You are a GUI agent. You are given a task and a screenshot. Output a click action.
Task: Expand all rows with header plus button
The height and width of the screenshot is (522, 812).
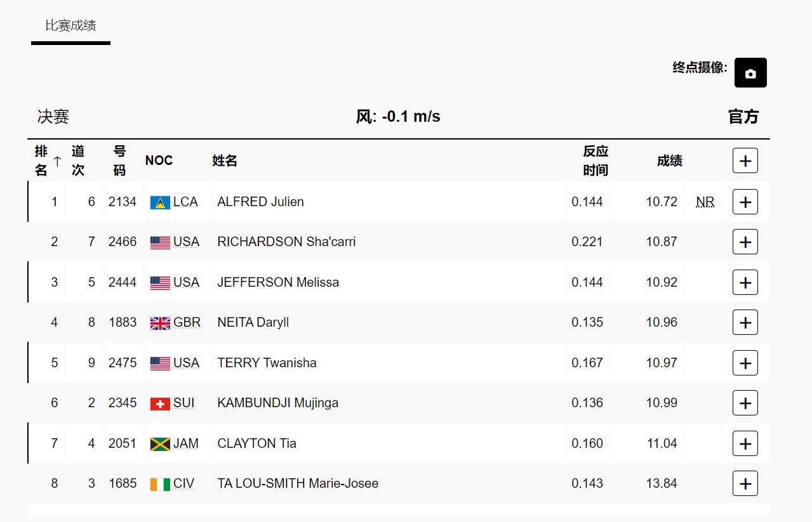point(745,161)
